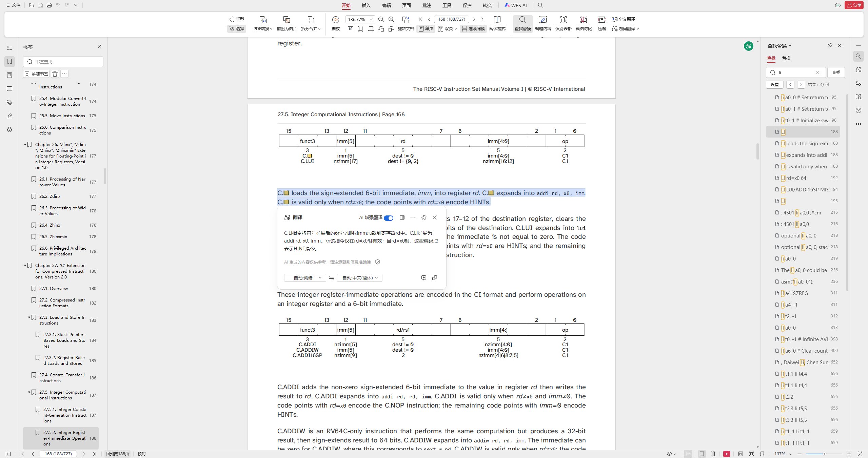Click the zoom in magnifier icon

point(391,20)
